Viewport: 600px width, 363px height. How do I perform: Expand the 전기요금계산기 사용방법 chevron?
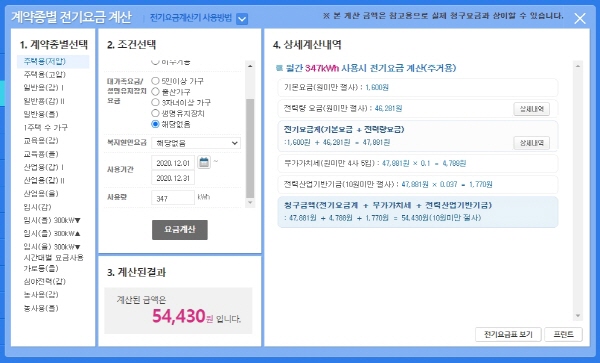[x=242, y=19]
